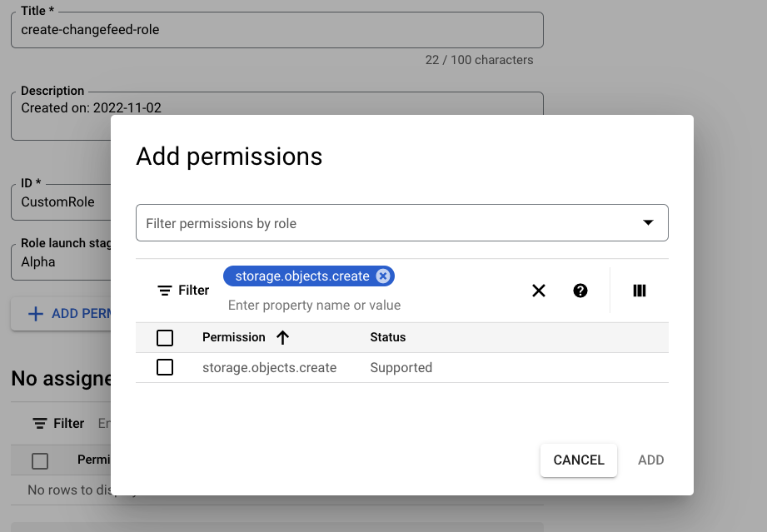
Task: Click the Filter icon inside the Add permissions dialog
Action: click(x=163, y=290)
